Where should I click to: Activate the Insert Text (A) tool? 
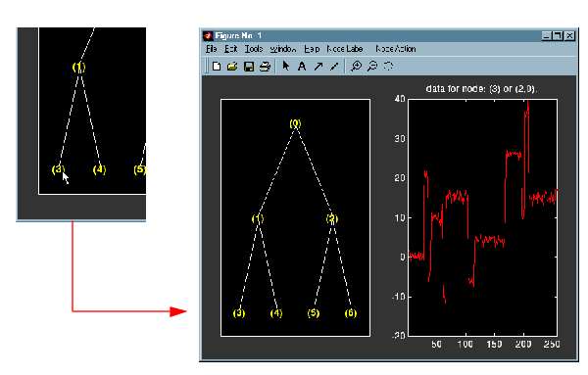pos(302,67)
